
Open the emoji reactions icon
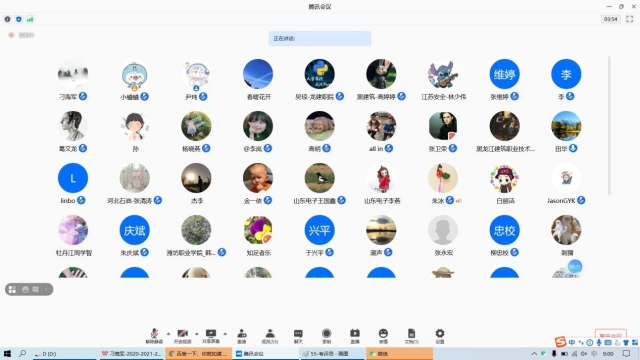[383, 336]
